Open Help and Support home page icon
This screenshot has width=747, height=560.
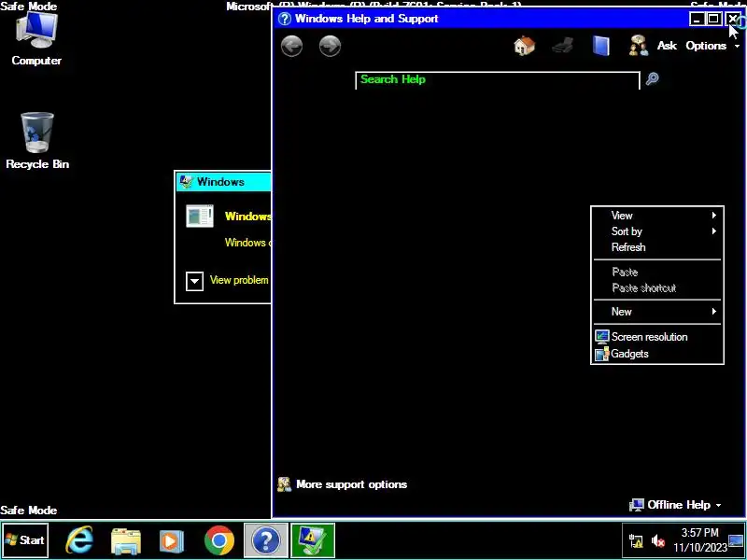coord(524,46)
